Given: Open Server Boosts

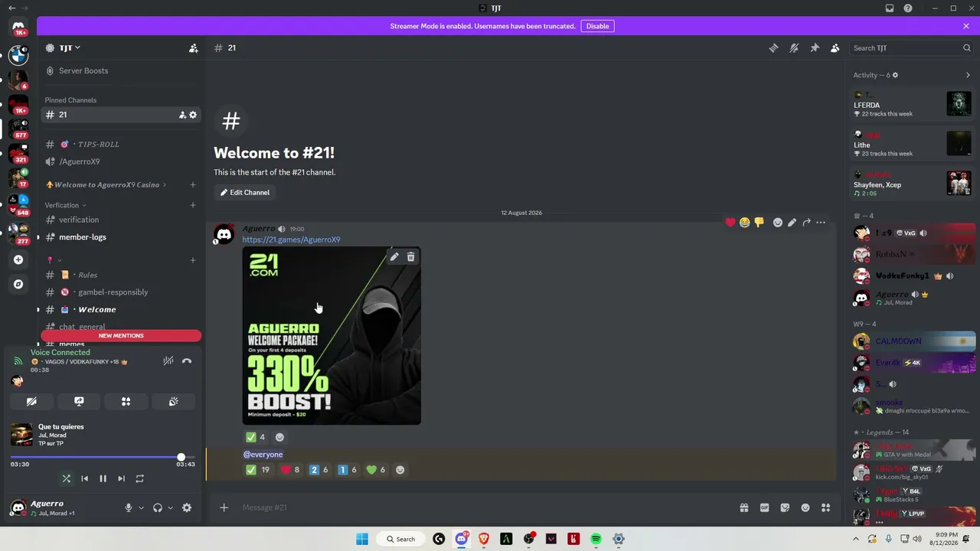Looking at the screenshot, I should point(83,70).
